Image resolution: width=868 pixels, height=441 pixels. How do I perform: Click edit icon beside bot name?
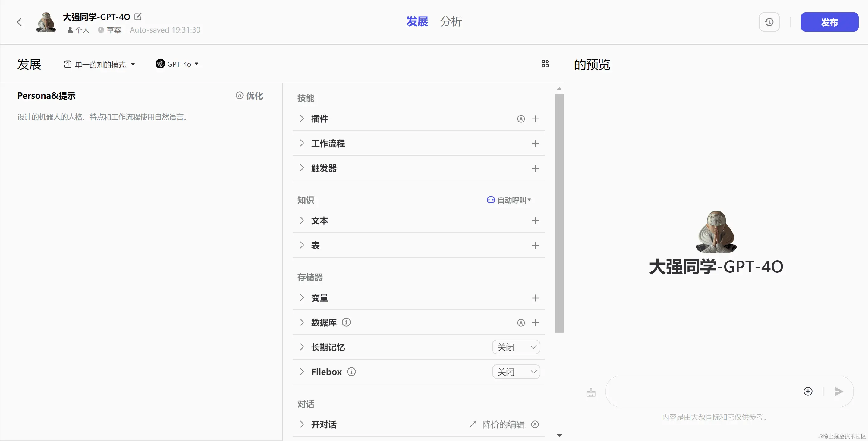tap(138, 17)
